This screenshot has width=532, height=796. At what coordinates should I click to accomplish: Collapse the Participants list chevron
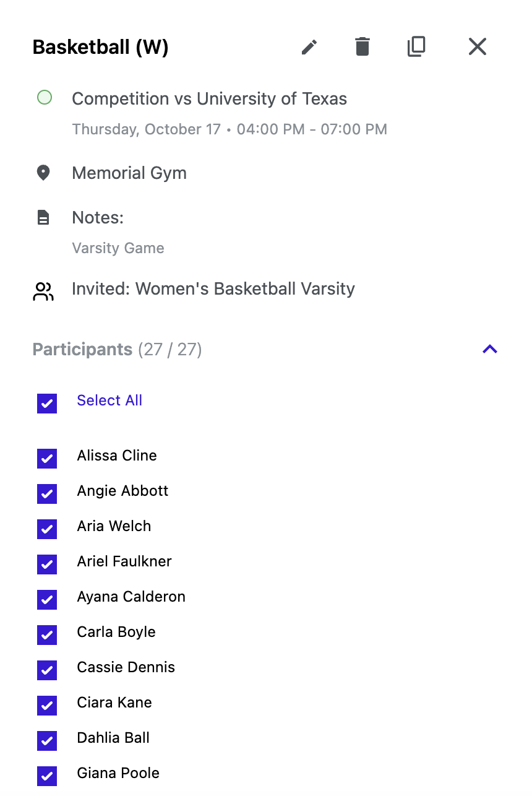pos(489,349)
